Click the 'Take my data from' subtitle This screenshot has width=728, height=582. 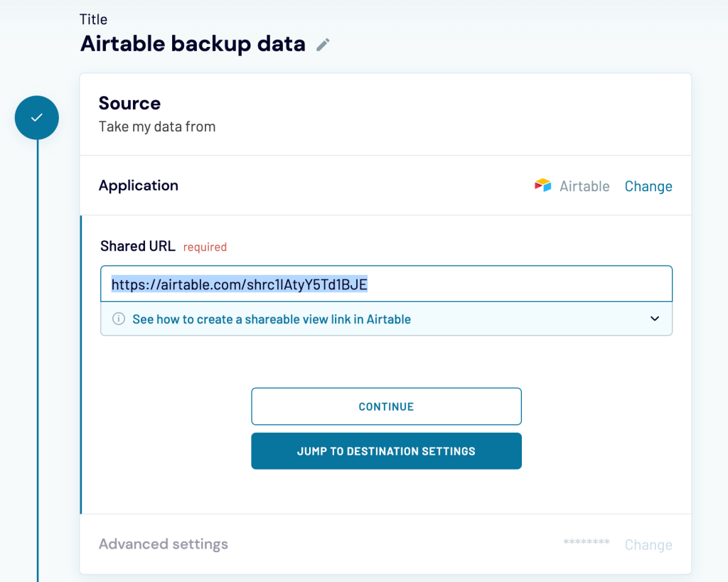pos(157,127)
